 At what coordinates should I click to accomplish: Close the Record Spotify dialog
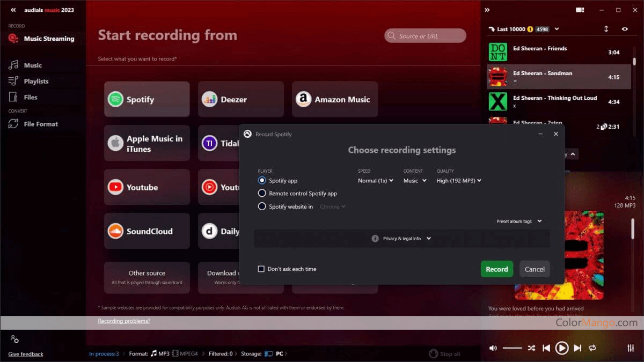tap(556, 134)
